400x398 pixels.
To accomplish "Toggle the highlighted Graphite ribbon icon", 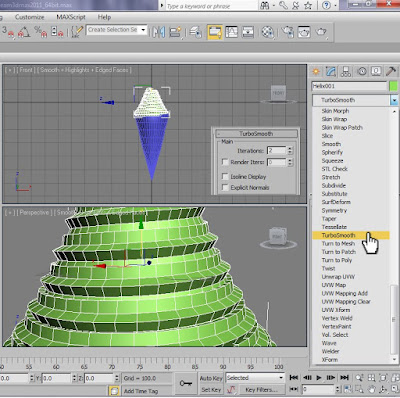I will (215, 32).
